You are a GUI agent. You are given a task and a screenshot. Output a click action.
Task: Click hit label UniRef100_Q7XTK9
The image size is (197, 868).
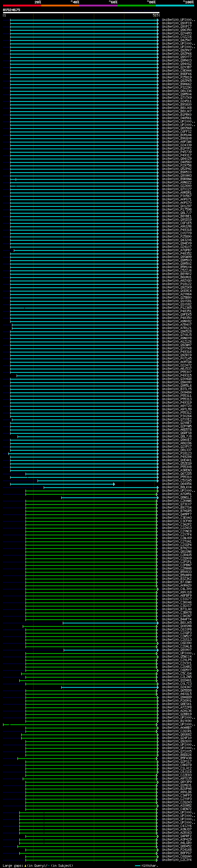177,98
